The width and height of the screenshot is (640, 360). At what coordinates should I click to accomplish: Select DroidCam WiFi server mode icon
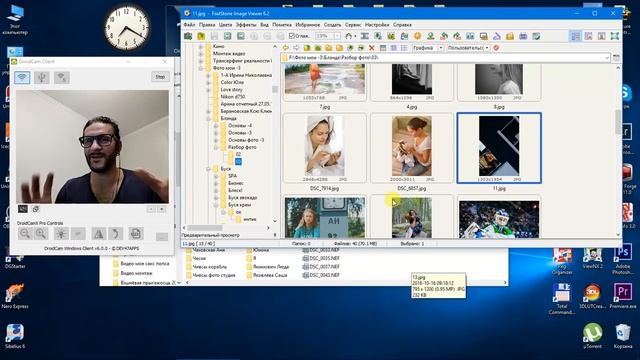coord(62,77)
